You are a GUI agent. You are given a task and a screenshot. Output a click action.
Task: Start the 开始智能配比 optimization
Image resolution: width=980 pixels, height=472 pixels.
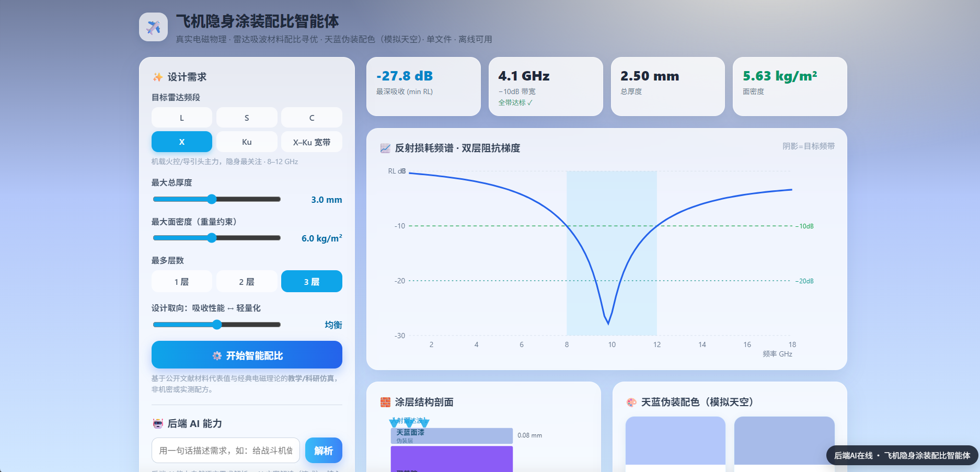[247, 355]
